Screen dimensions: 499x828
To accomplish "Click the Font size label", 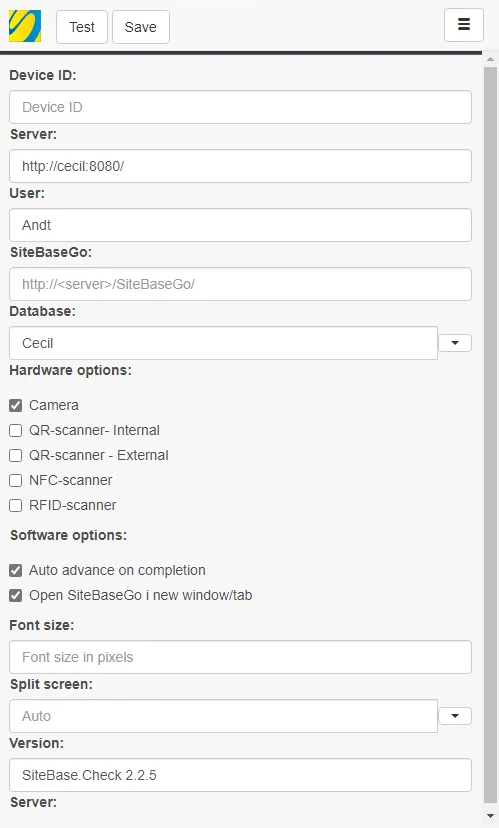I will tap(42, 625).
